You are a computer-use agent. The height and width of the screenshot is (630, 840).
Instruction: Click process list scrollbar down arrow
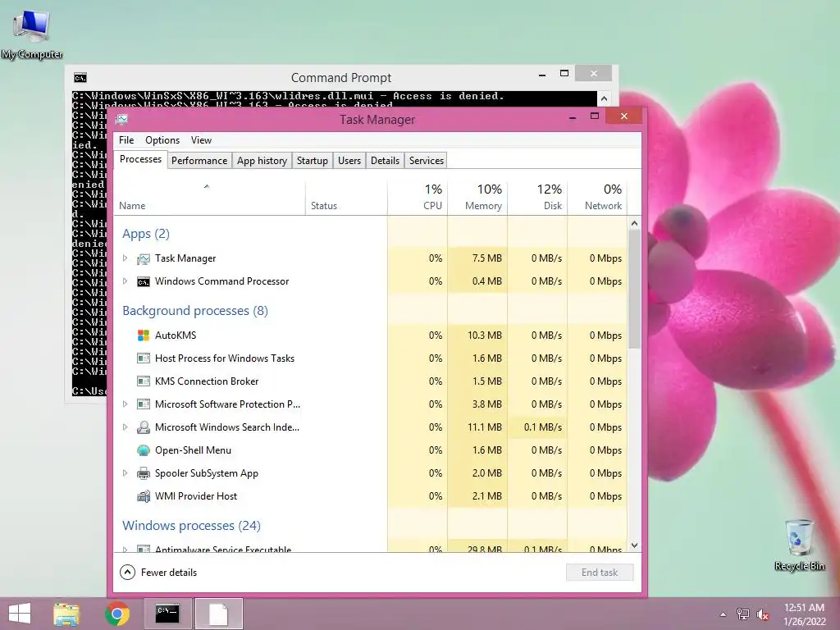634,546
